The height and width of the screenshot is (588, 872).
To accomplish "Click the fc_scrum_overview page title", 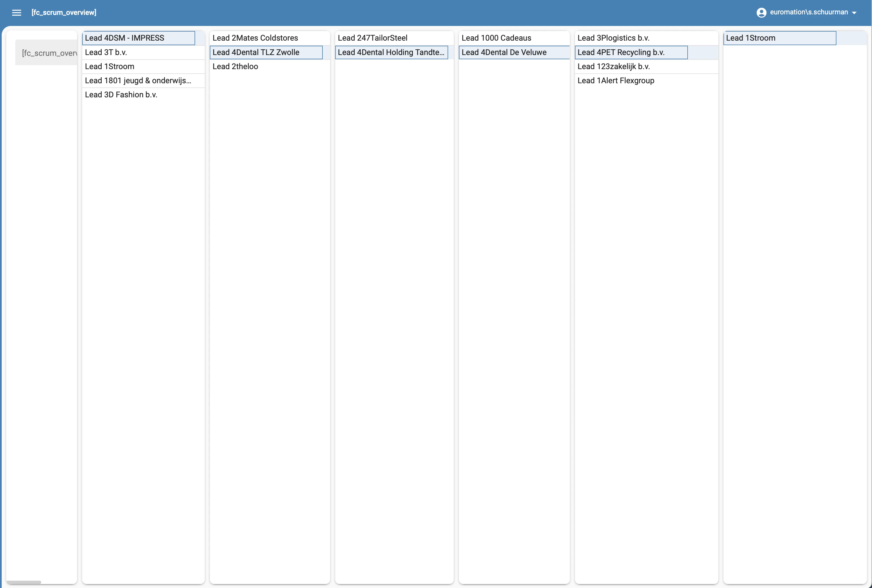I will [64, 12].
